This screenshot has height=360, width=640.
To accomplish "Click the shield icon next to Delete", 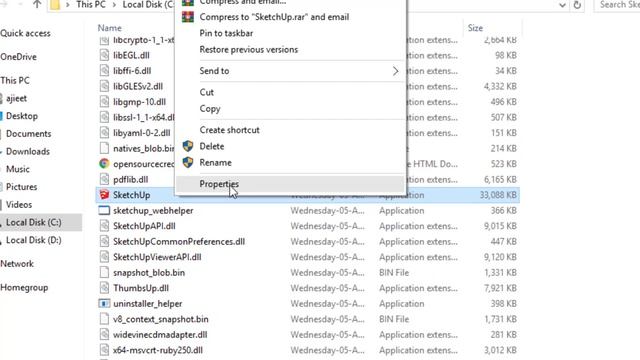I will 188,146.
